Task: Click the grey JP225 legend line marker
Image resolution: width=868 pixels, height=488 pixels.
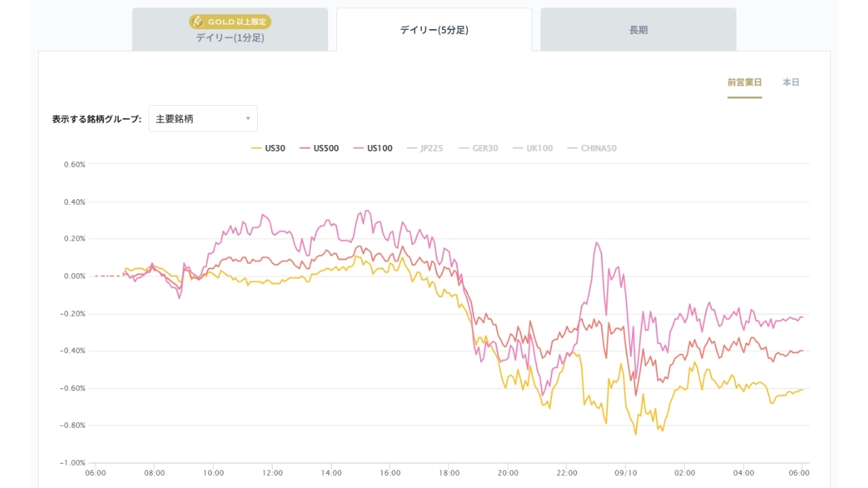Action: point(411,148)
